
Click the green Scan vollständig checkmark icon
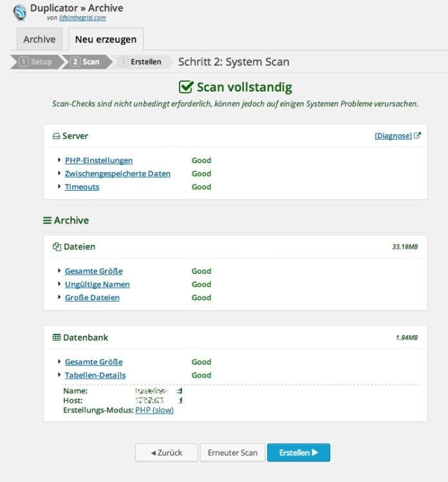click(186, 88)
